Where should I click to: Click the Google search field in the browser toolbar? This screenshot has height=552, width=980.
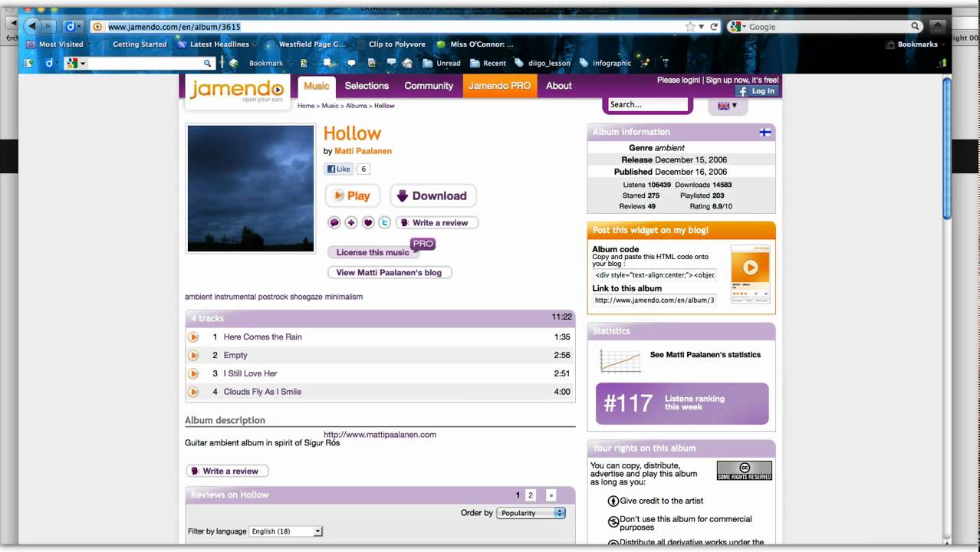[x=828, y=26]
